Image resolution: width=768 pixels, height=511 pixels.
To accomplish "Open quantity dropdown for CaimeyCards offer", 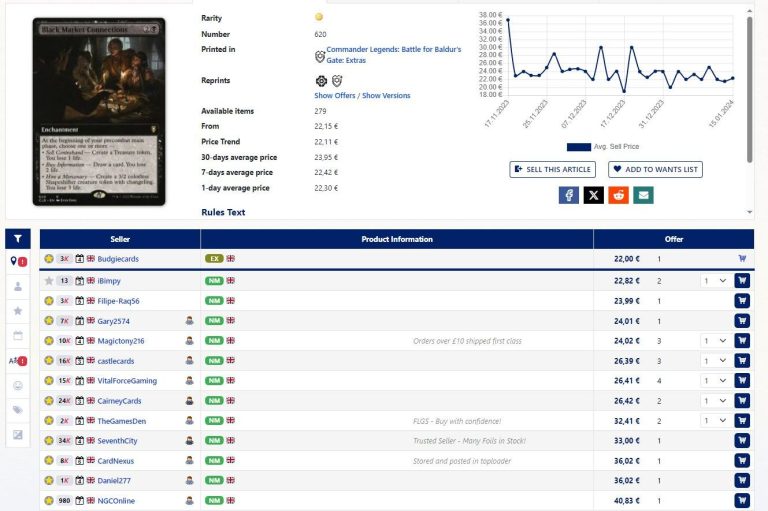I will click(715, 401).
